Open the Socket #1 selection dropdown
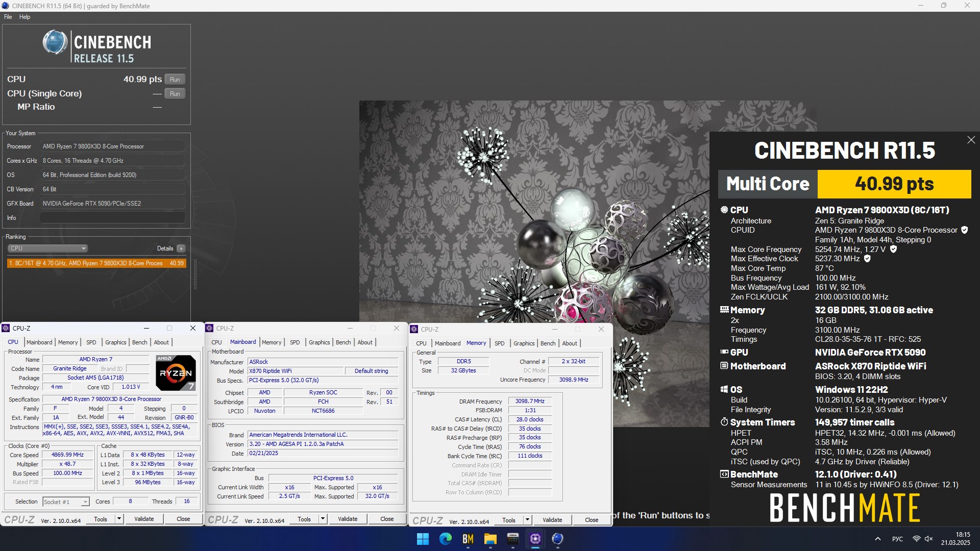This screenshot has width=980, height=551. click(66, 502)
